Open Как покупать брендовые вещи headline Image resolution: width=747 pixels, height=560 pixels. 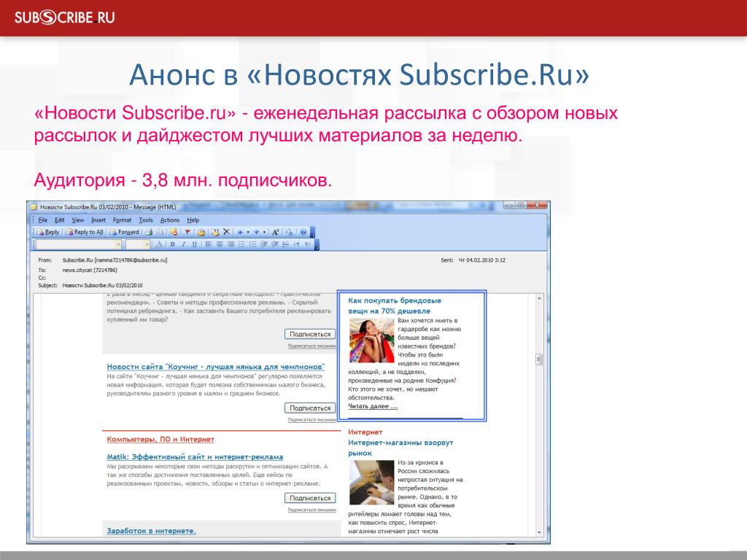395,306
